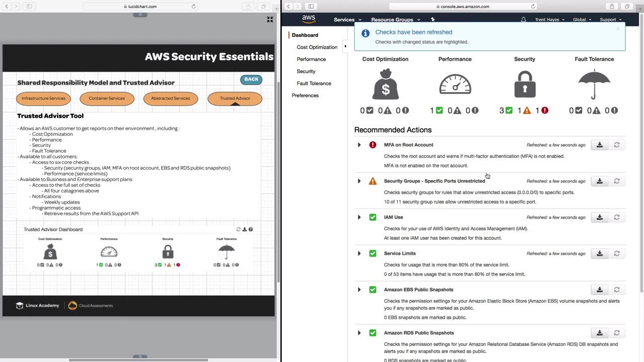Refresh the IAM Use check
Screen dimensions: 644x362
(x=616, y=217)
